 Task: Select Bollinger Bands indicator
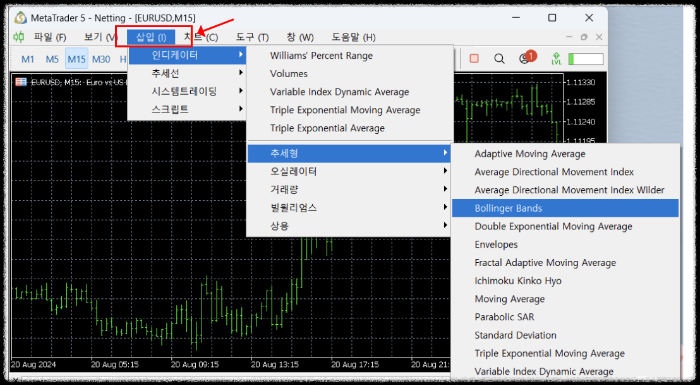[565, 208]
